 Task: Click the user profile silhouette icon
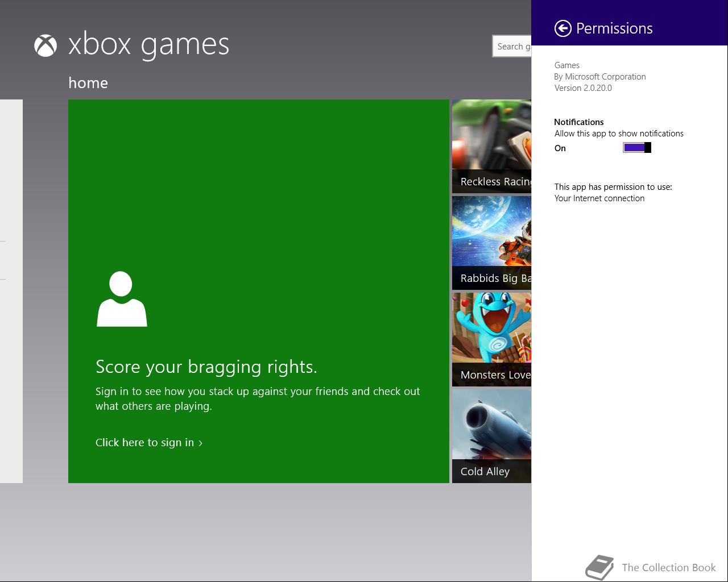coord(122,299)
